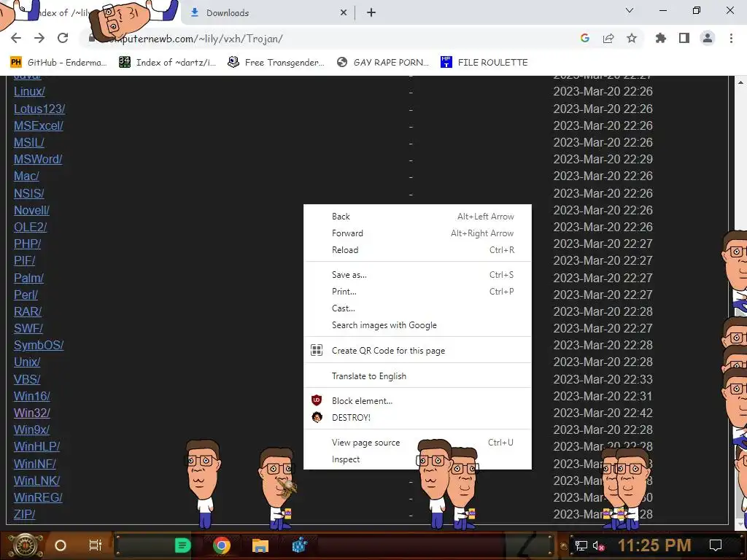The height and width of the screenshot is (560, 747).
Task: Open the OLE2/ directory link
Action: pos(31,227)
